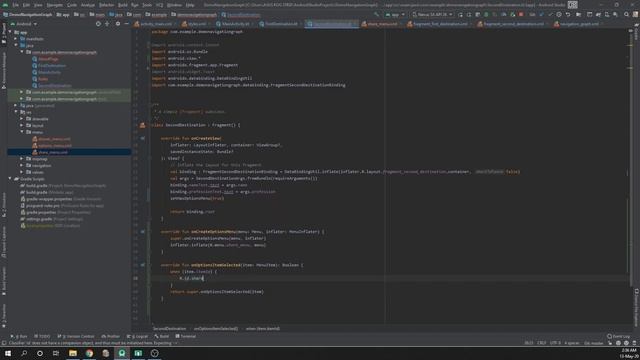This screenshot has height=360, width=640.
Task: Toggle the Project tool window on the left edge
Action: point(4,32)
